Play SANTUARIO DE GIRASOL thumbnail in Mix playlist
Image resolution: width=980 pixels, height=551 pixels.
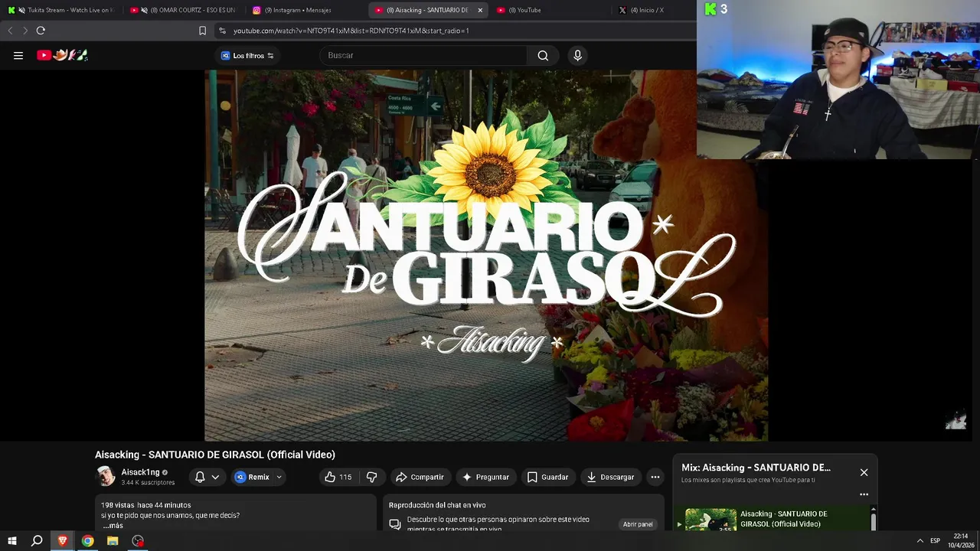[710, 520]
